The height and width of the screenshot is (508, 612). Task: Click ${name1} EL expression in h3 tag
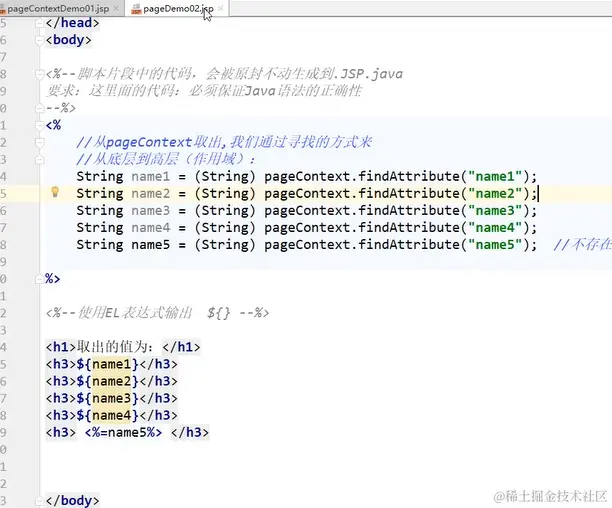coord(108,364)
